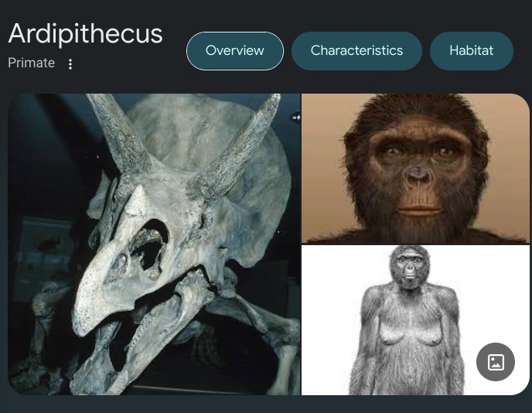The height and width of the screenshot is (413, 532).
Task: Click the chest of the sketched Ardipithecus
Action: coord(411,326)
